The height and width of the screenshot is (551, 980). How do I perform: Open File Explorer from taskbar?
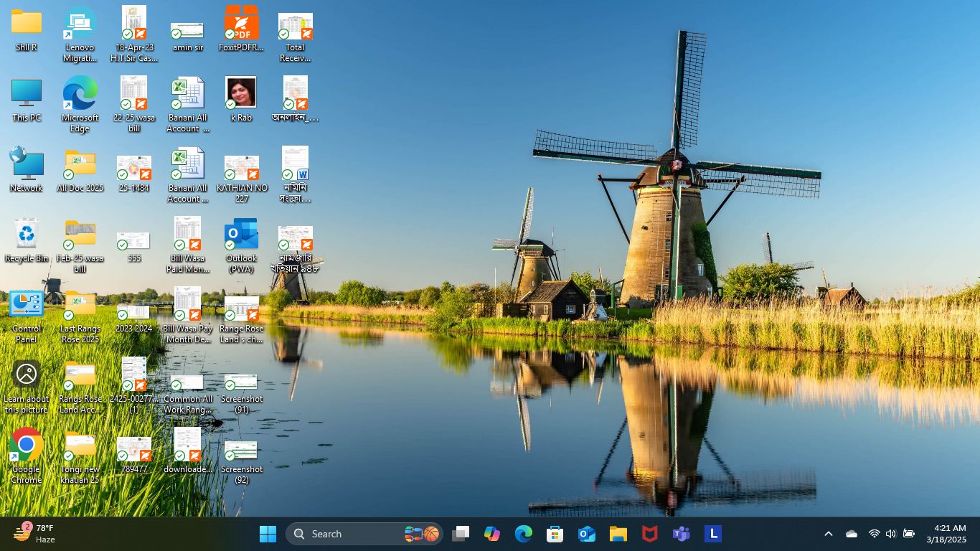[x=618, y=534]
